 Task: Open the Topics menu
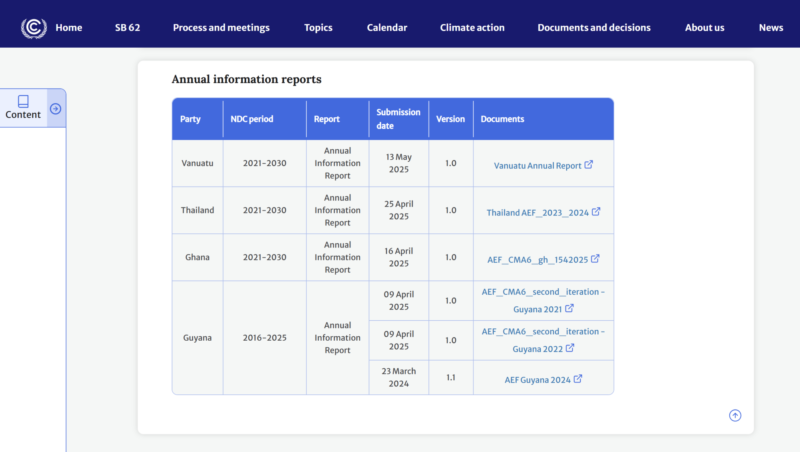(318, 28)
